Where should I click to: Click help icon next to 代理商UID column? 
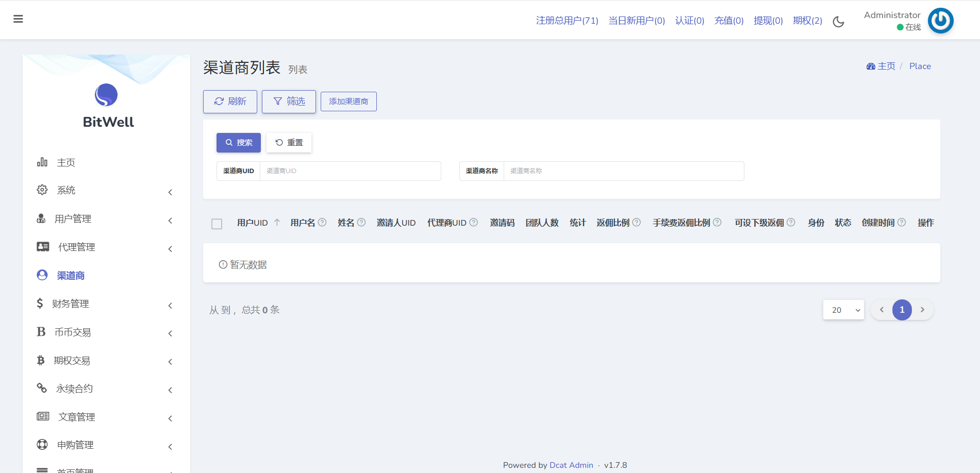click(x=473, y=223)
